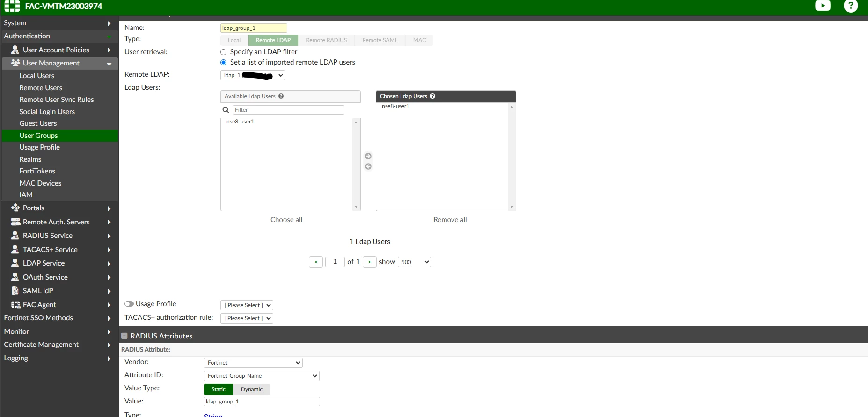This screenshot has width=868, height=417.
Task: Select nse8-user1 in Available Ldap Users
Action: coord(240,122)
